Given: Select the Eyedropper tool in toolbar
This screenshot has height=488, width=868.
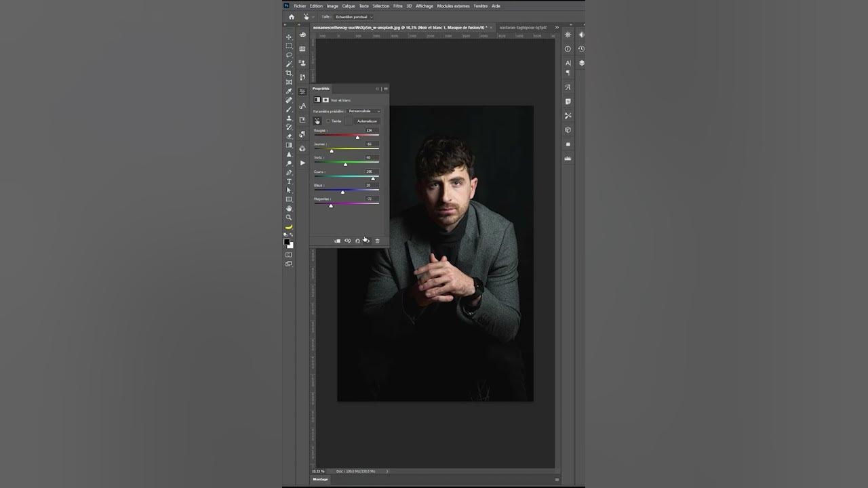Looking at the screenshot, I should click(x=289, y=91).
